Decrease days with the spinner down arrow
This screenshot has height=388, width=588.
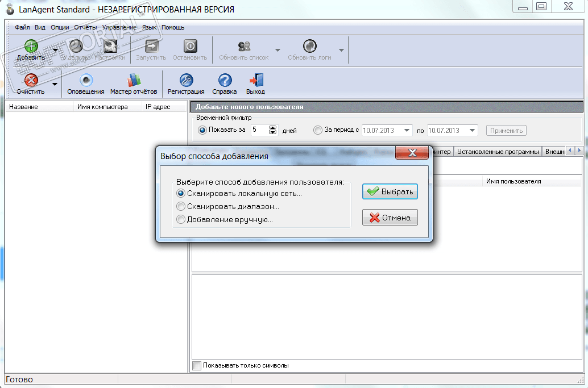click(273, 132)
